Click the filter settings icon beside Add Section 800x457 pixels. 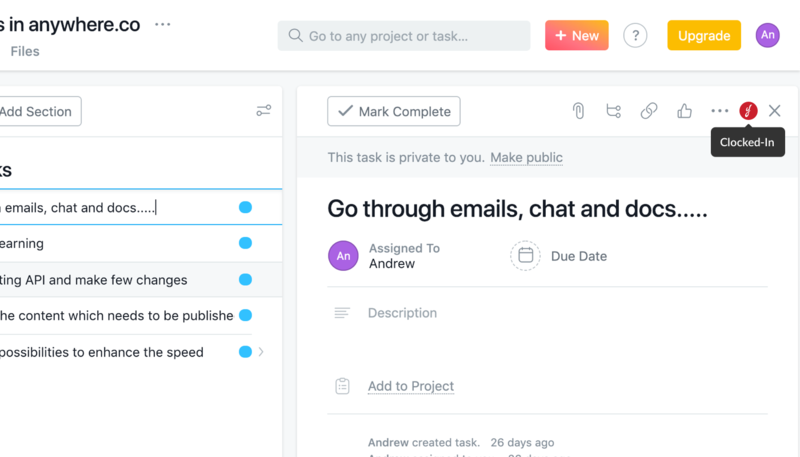(x=264, y=111)
